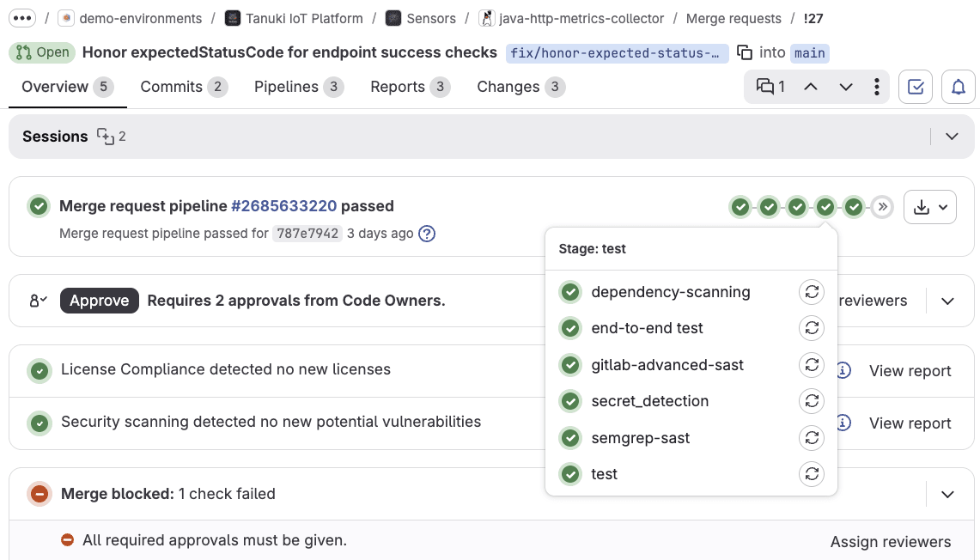Jump to previous unresolved thread
The image size is (980, 560).
(810, 86)
